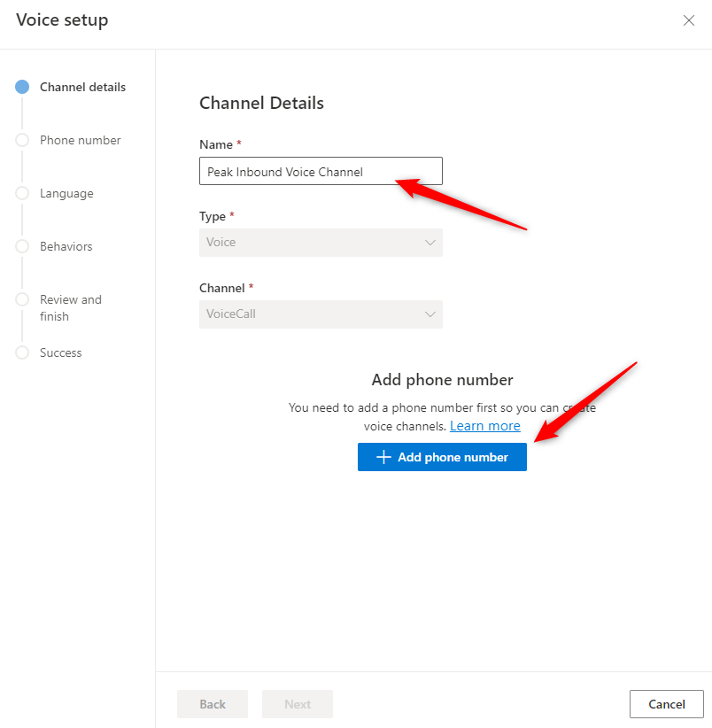Focus the Name text field

321,172
